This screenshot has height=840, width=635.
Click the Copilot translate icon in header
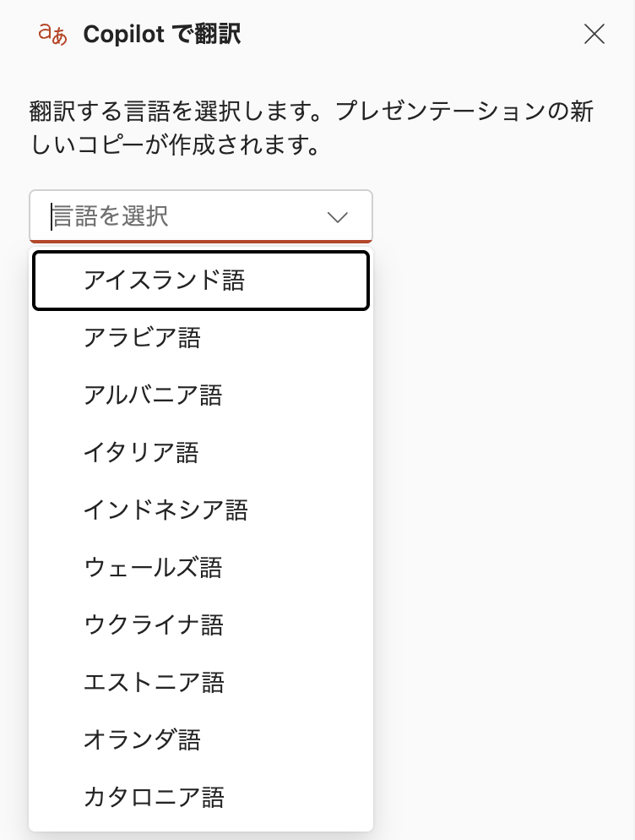pos(52,34)
